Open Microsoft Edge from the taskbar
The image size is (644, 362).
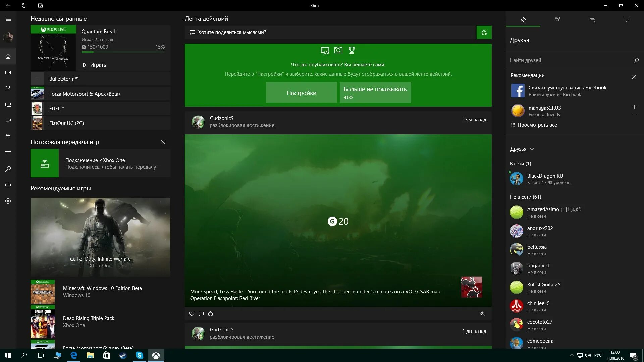pos(74,355)
